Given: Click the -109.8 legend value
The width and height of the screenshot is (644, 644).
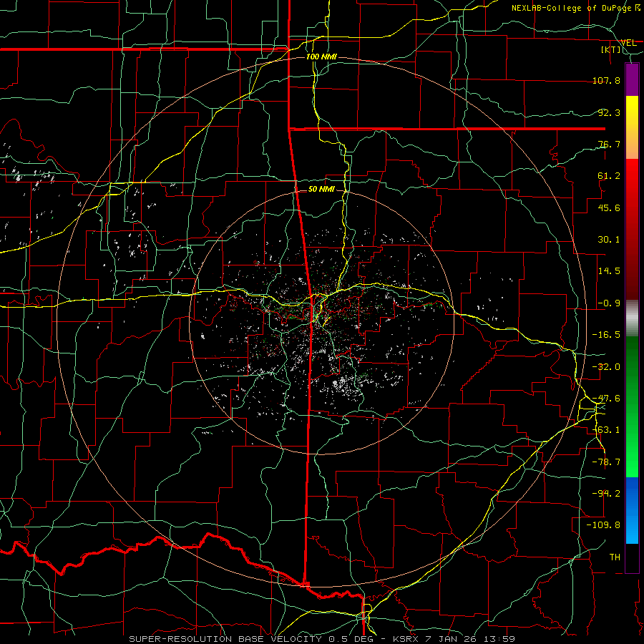Looking at the screenshot, I should pyautogui.click(x=603, y=525).
